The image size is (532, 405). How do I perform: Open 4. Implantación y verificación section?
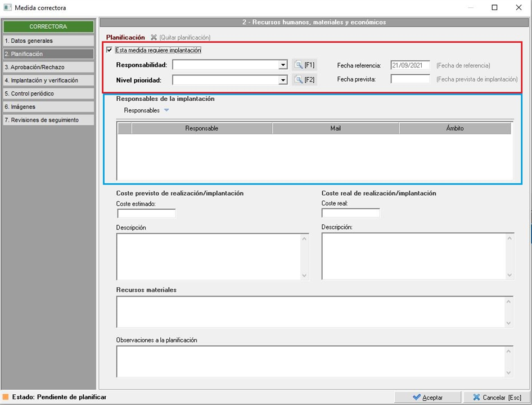pyautogui.click(x=48, y=80)
